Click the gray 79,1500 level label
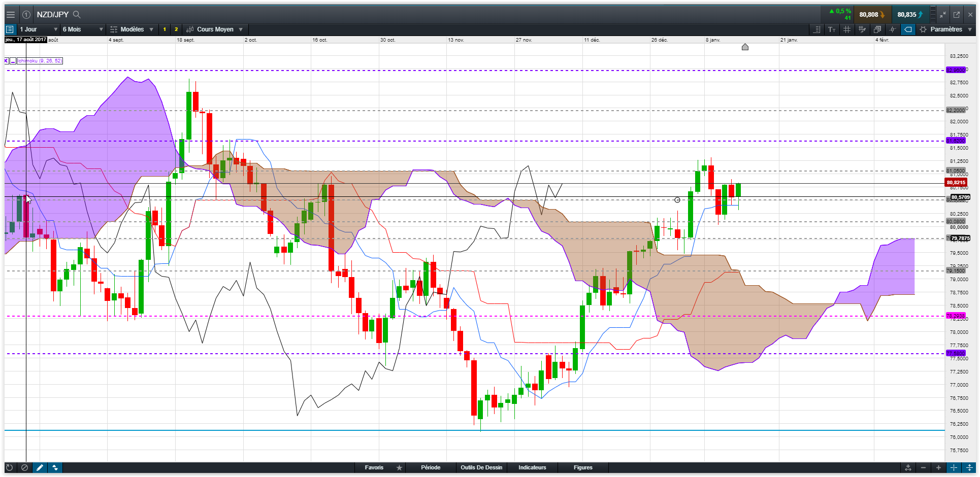This screenshot has height=477, width=980. (956, 270)
